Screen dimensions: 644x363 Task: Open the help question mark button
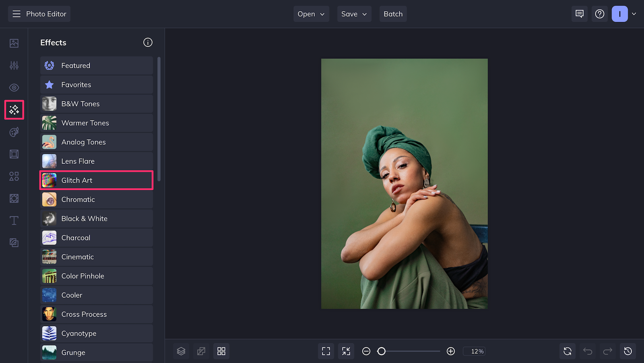(x=600, y=14)
